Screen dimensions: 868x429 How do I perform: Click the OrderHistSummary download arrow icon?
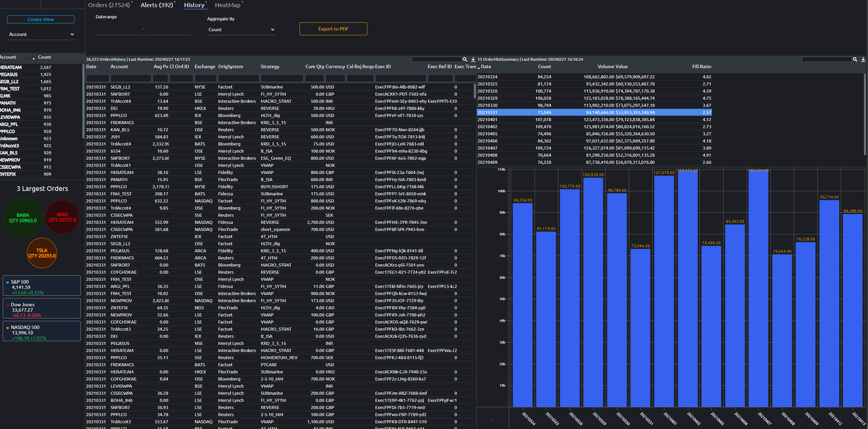click(863, 59)
